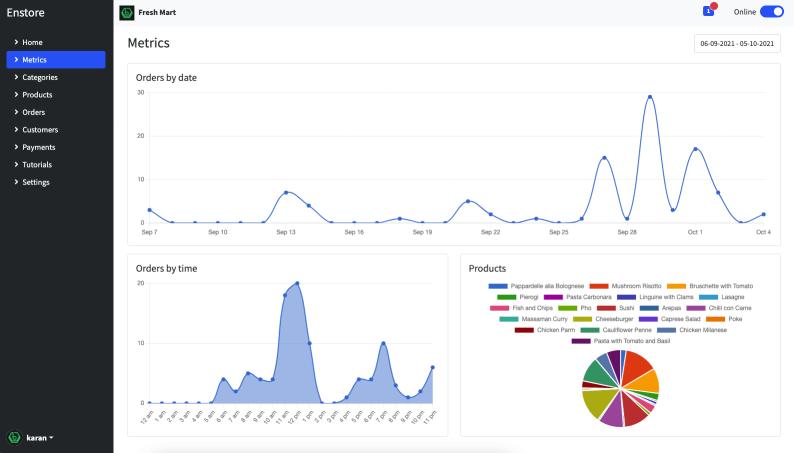Image resolution: width=794 pixels, height=453 pixels.
Task: Click the highest peak point in Orders by date
Action: tap(650, 97)
